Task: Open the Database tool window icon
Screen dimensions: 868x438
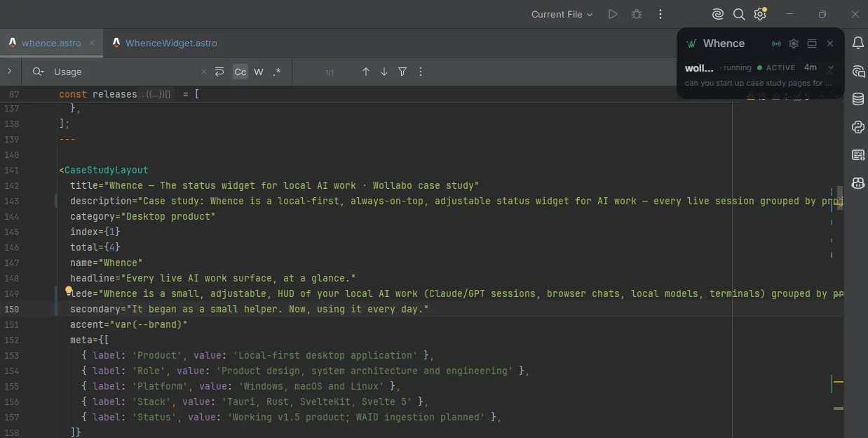Action: coord(858,99)
